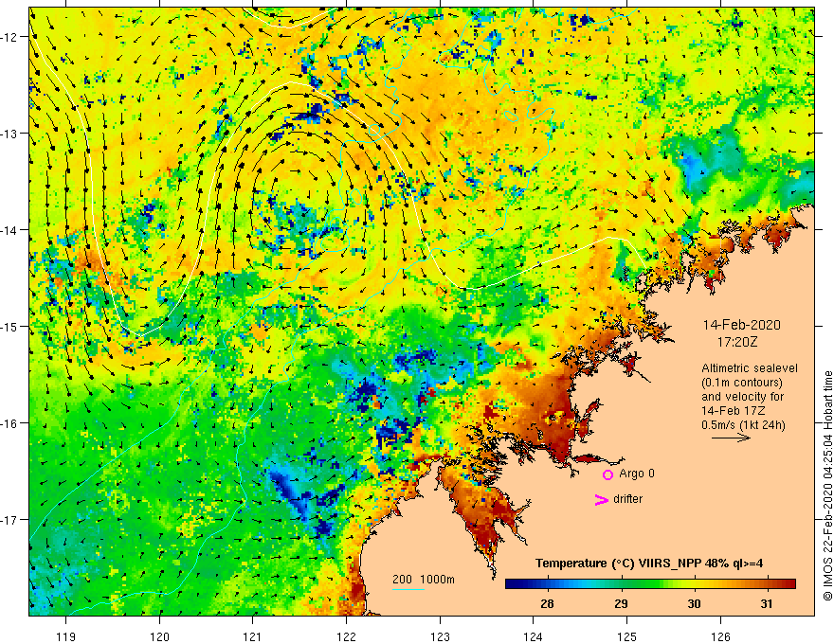Click the magenta drifter arrow marker
This screenshot has width=834, height=644.
click(602, 499)
